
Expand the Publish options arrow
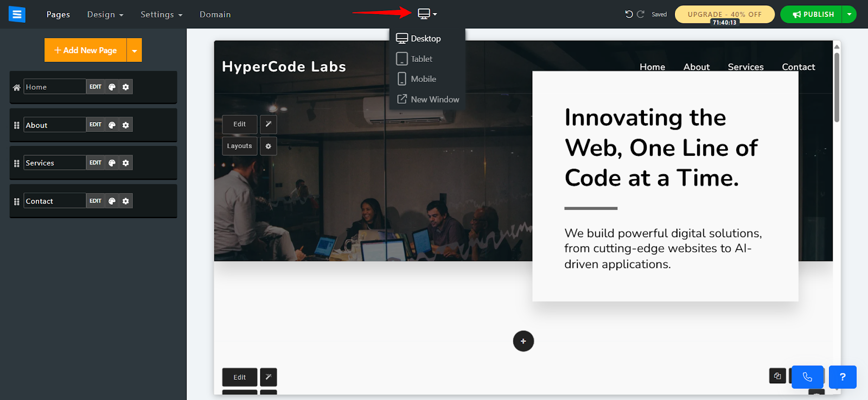coord(849,14)
